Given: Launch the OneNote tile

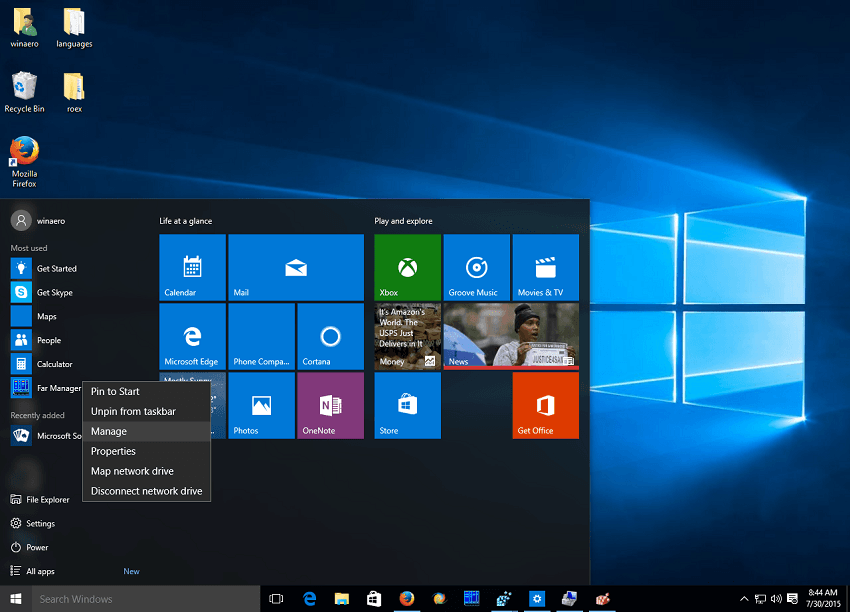Looking at the screenshot, I should [330, 405].
